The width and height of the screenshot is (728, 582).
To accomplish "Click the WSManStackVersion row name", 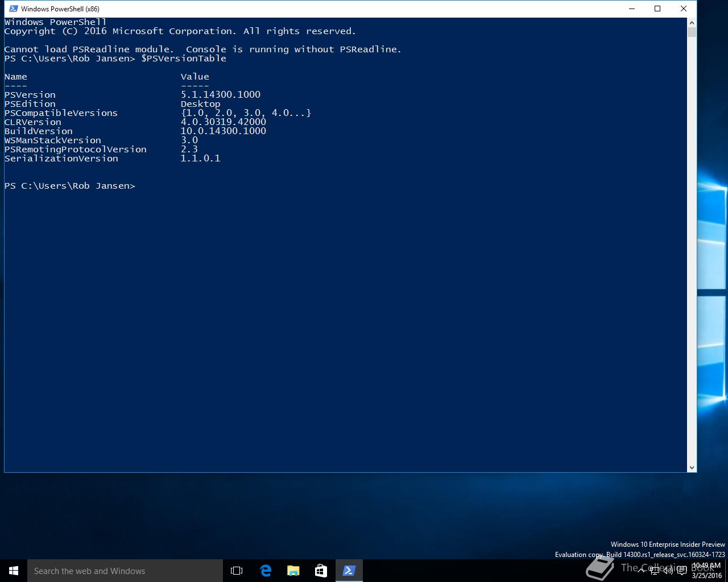I will tap(53, 140).
